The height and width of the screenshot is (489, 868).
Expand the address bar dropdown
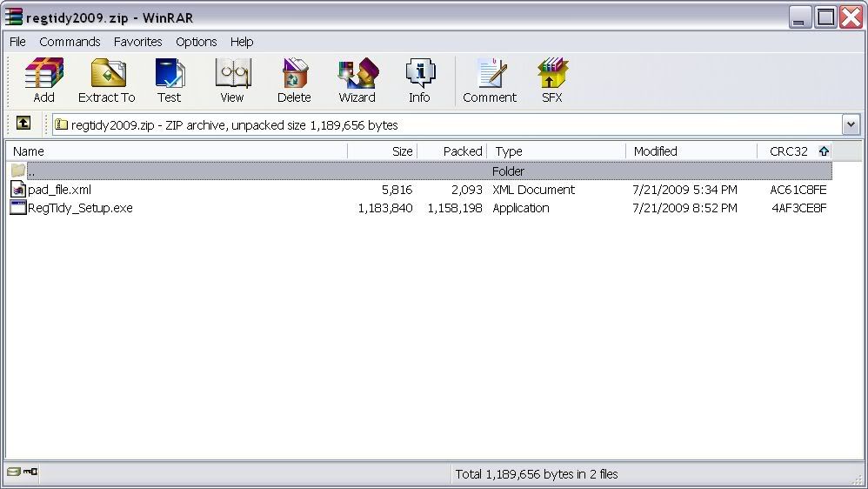[x=851, y=124]
